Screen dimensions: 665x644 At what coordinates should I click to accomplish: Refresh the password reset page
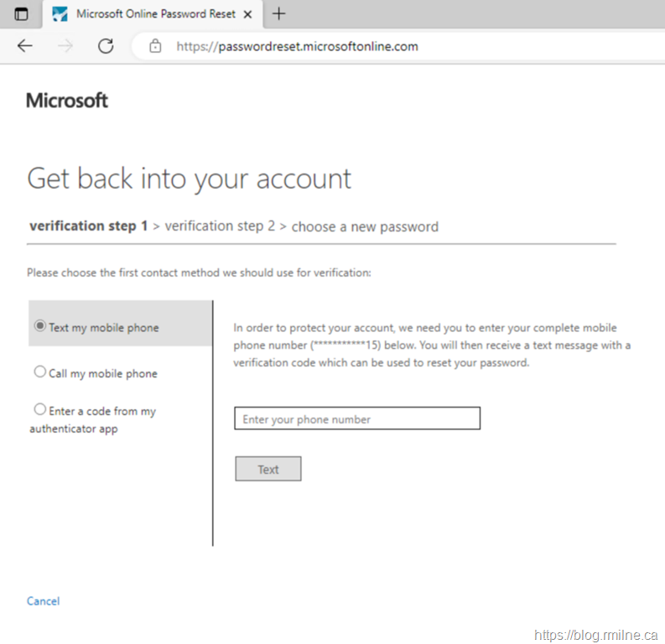point(106,46)
